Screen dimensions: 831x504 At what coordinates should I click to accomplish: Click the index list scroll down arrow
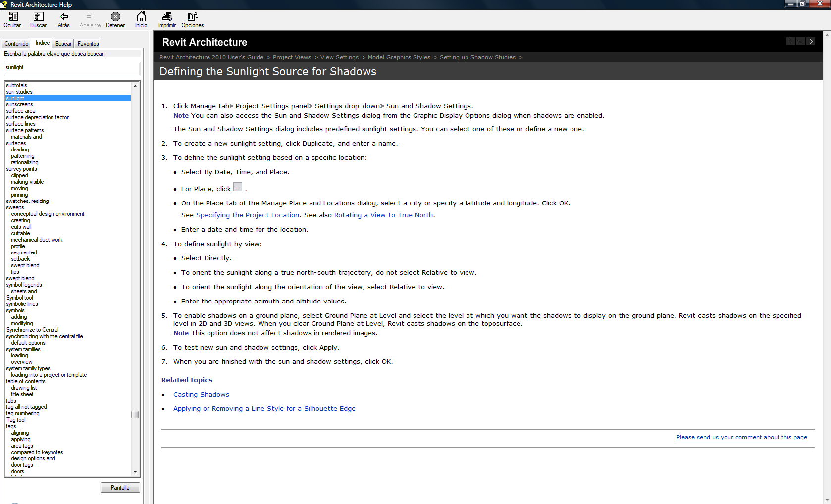135,472
